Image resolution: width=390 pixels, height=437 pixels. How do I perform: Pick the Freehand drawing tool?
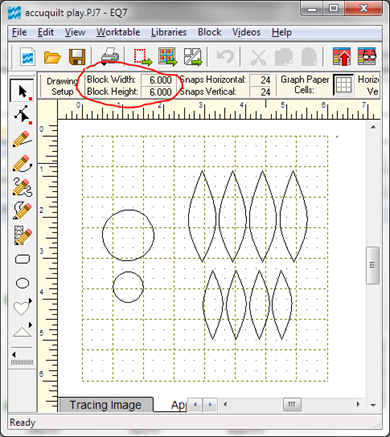[x=22, y=187]
